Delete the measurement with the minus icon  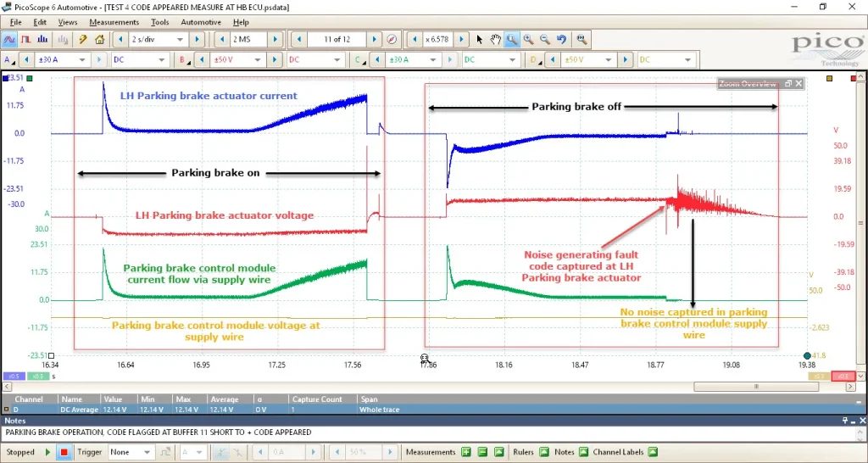pyautogui.click(x=482, y=452)
